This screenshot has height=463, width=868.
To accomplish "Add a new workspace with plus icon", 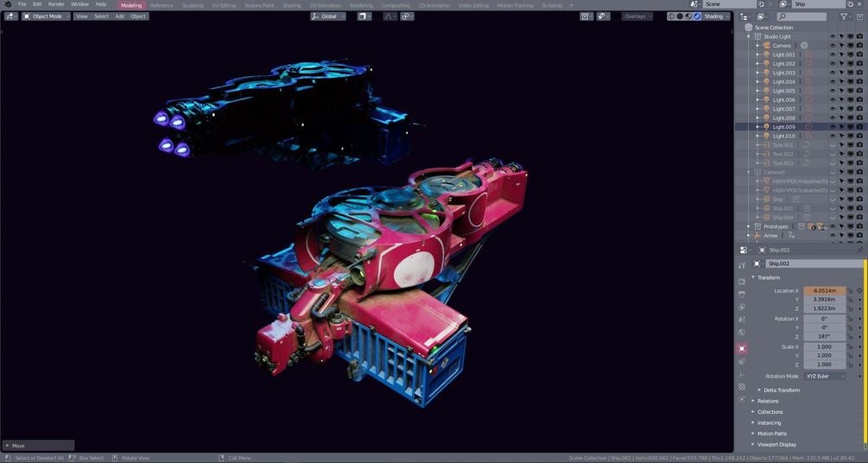I will pyautogui.click(x=571, y=5).
